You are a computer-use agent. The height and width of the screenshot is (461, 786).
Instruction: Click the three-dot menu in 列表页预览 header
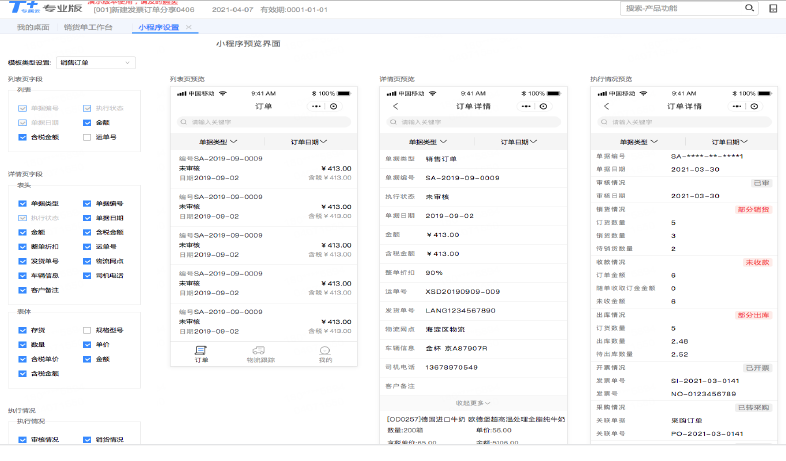pos(318,105)
